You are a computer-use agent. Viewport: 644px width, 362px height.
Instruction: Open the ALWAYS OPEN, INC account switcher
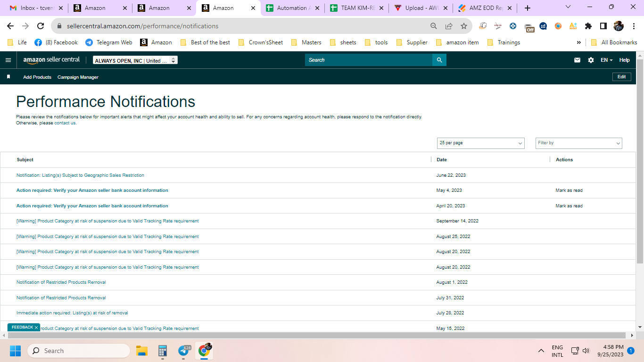click(x=135, y=60)
